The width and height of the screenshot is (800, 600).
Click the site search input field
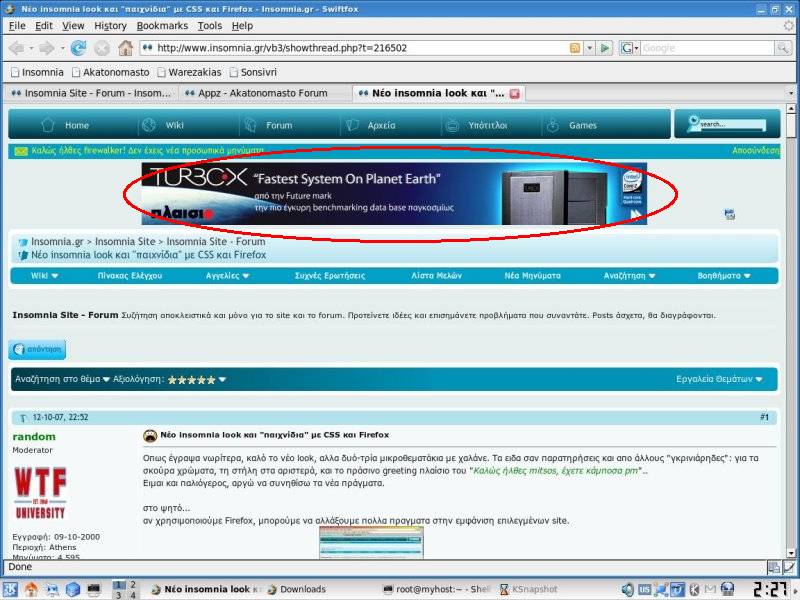(733, 124)
